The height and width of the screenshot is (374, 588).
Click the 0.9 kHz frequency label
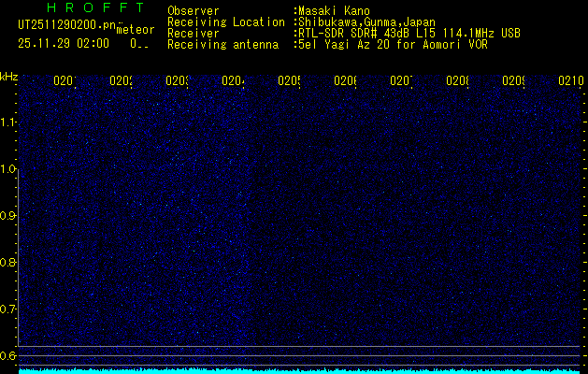[x=8, y=216]
